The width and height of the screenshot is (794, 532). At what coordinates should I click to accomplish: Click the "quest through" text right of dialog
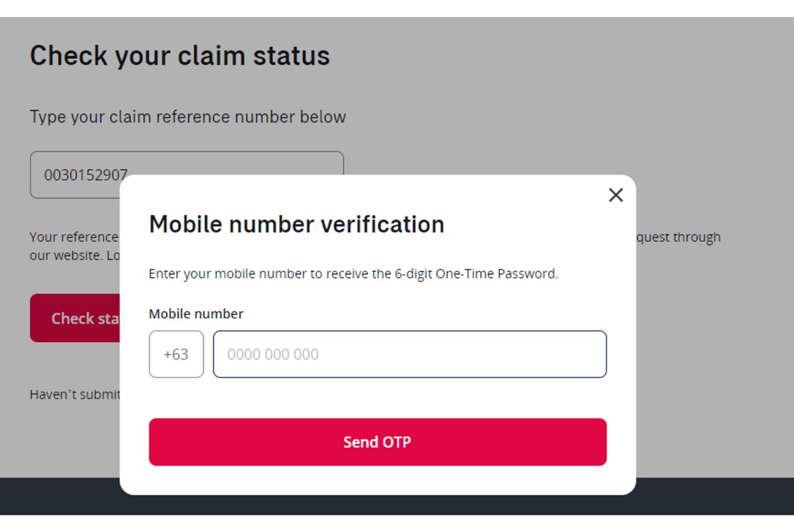coord(678,237)
